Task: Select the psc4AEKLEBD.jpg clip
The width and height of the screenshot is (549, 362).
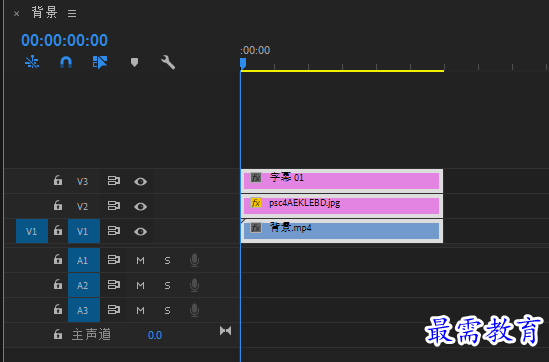Action: pos(342,206)
